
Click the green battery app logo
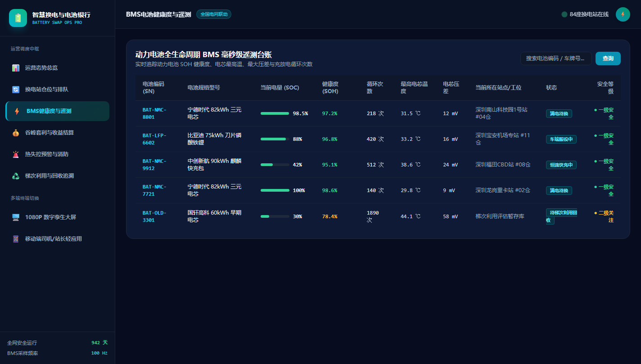18,18
